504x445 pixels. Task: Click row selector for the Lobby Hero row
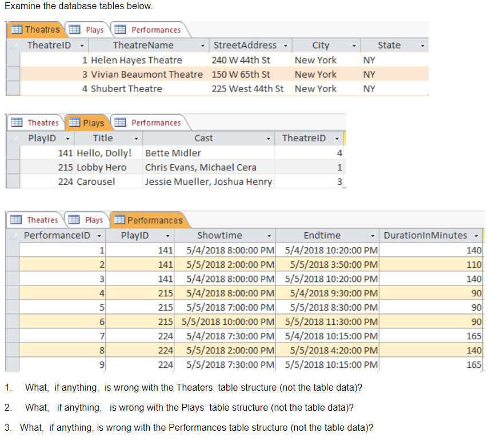13,168
